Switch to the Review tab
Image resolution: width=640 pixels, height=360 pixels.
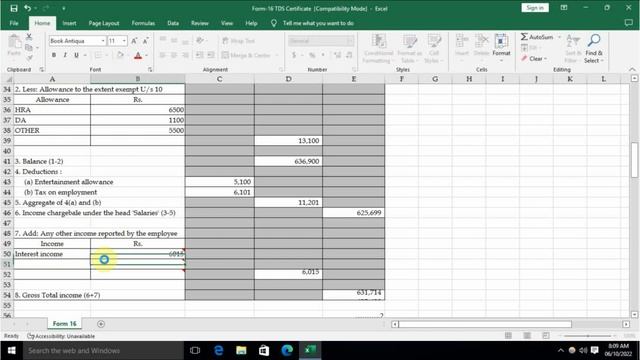pos(200,23)
